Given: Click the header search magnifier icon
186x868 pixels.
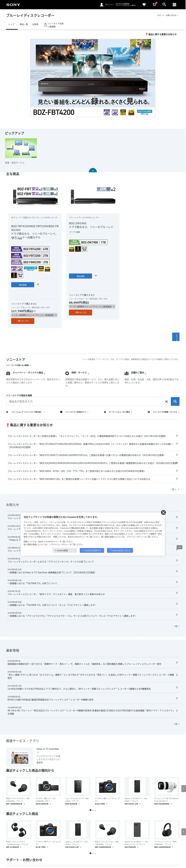Looking at the screenshot, I should [x=164, y=5].
